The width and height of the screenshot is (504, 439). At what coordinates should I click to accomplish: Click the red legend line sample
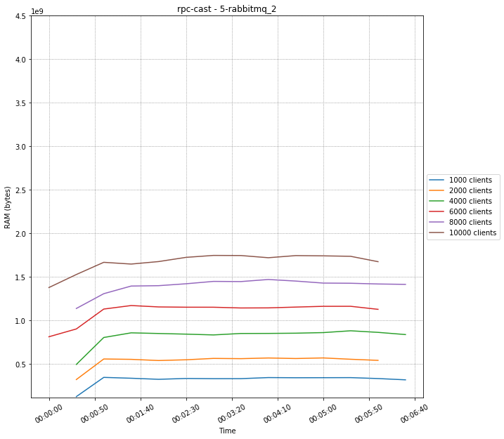pyautogui.click(x=437, y=212)
